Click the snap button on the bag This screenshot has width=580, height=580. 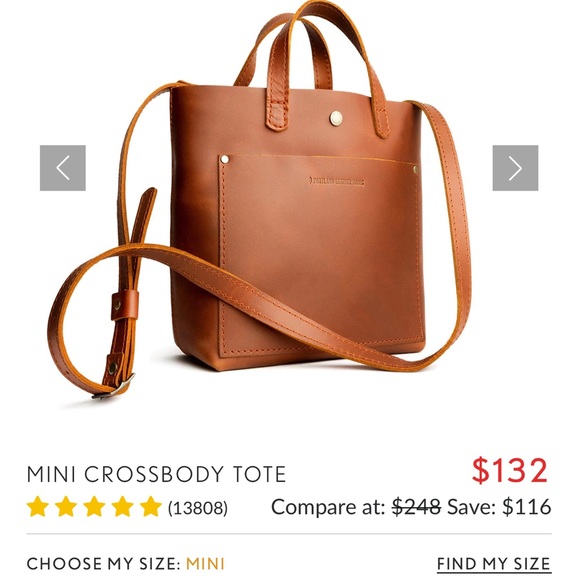coord(336,118)
